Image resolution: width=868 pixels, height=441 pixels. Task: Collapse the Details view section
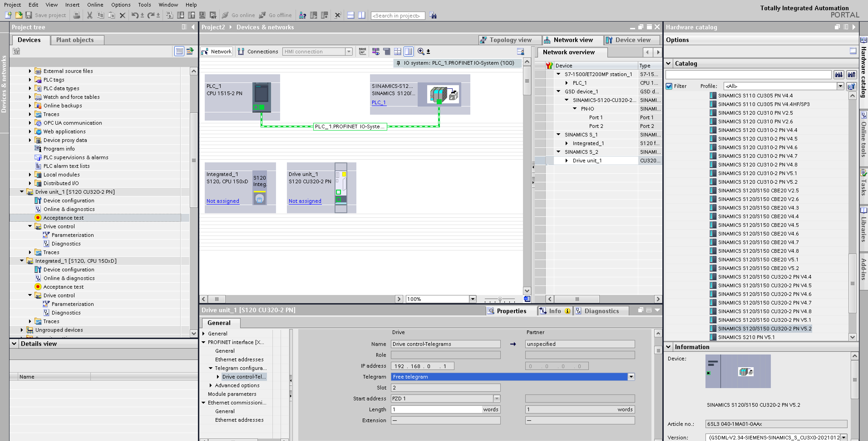[14, 344]
